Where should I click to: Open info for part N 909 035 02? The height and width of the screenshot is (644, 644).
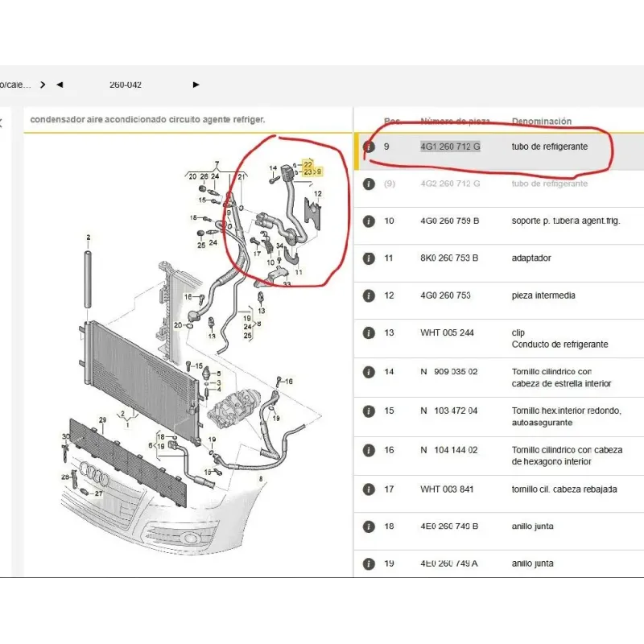click(369, 372)
